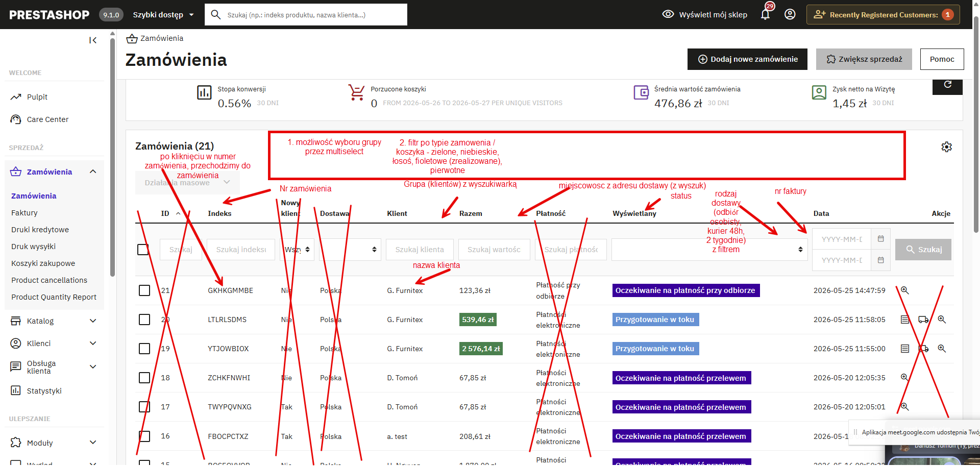Open the order status filter dropdown

[709, 250]
